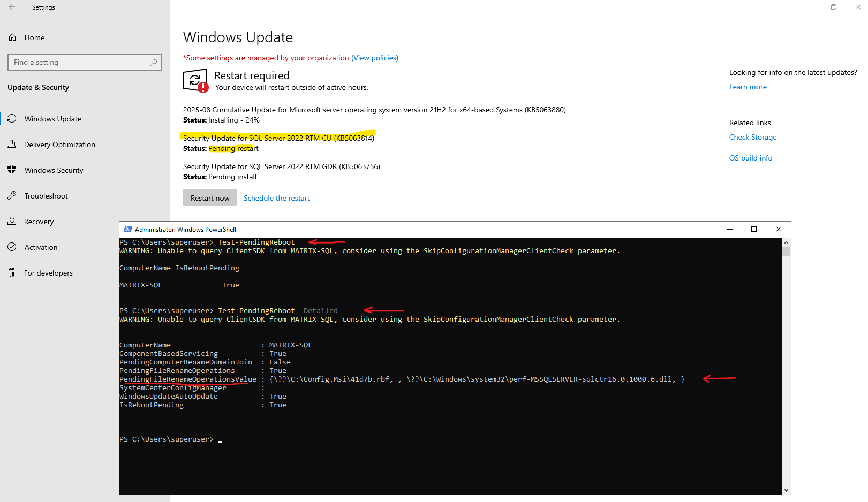
Task: Click the Pending restart status text
Action: pyautogui.click(x=233, y=148)
